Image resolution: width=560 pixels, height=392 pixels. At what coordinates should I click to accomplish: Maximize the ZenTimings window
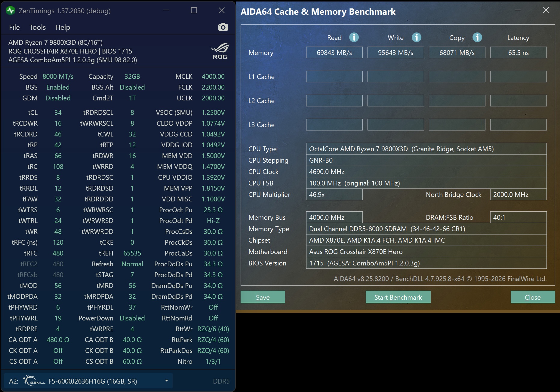(194, 11)
